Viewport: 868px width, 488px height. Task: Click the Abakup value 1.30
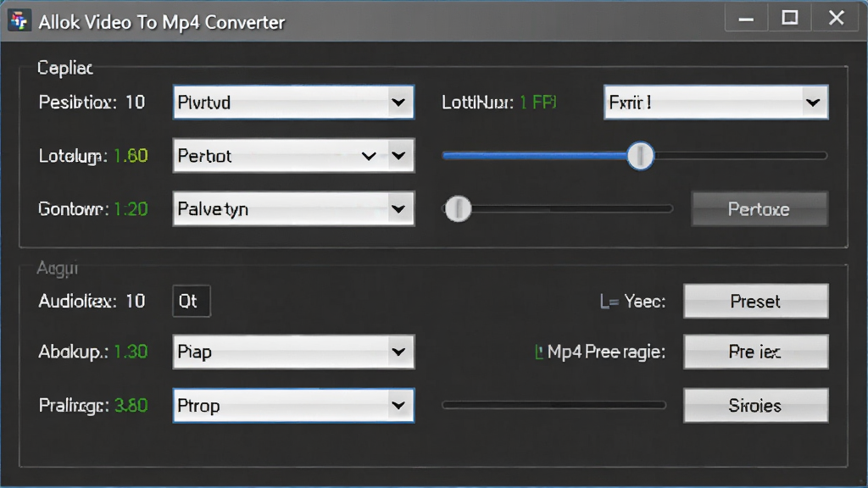(131, 352)
